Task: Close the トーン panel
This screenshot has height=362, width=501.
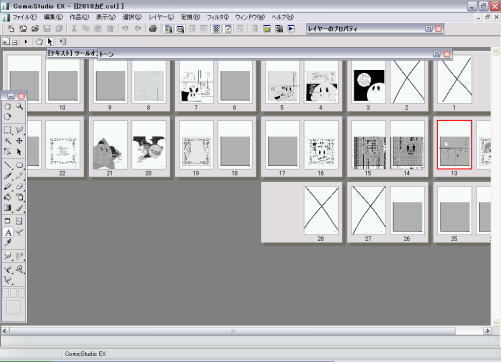Action: pyautogui.click(x=447, y=54)
